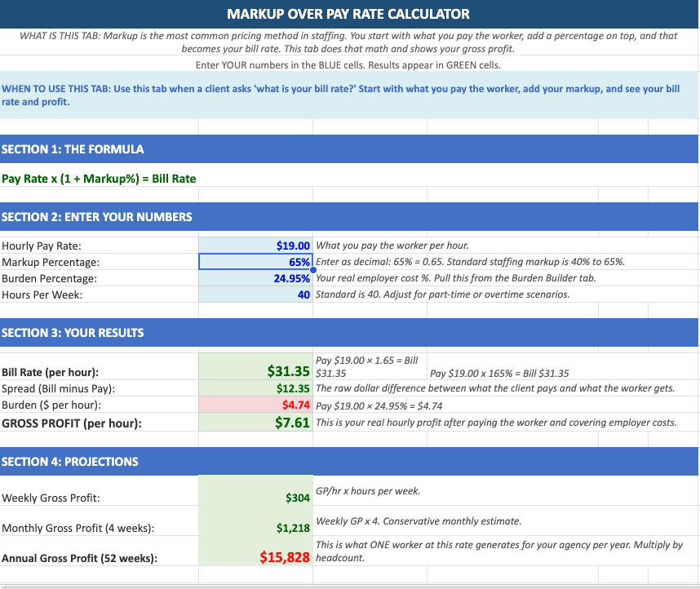Click the Burden per hour value $4.74
Viewport: 700px width, 589px height.
pos(256,405)
